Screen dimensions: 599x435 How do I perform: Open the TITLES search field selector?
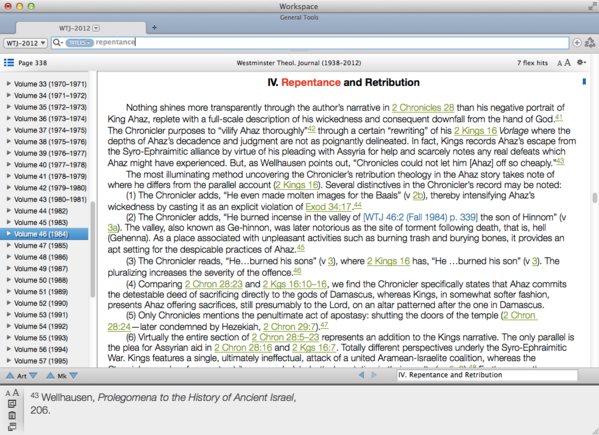79,42
